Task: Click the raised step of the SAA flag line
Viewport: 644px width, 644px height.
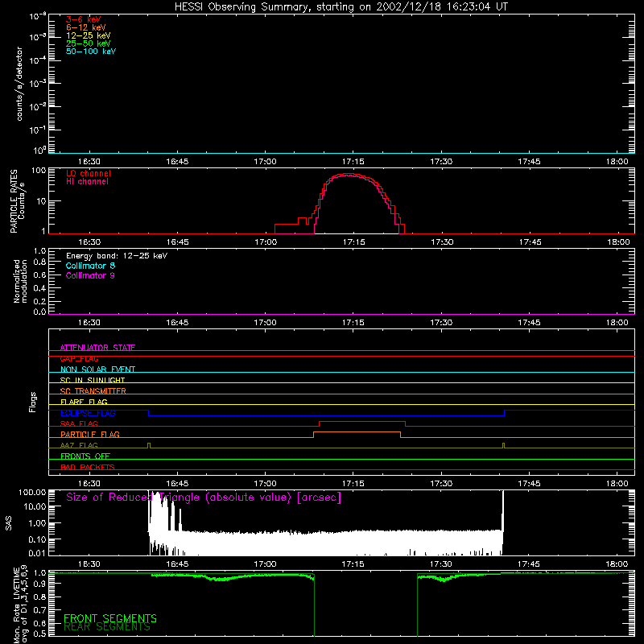Action: pos(362,421)
